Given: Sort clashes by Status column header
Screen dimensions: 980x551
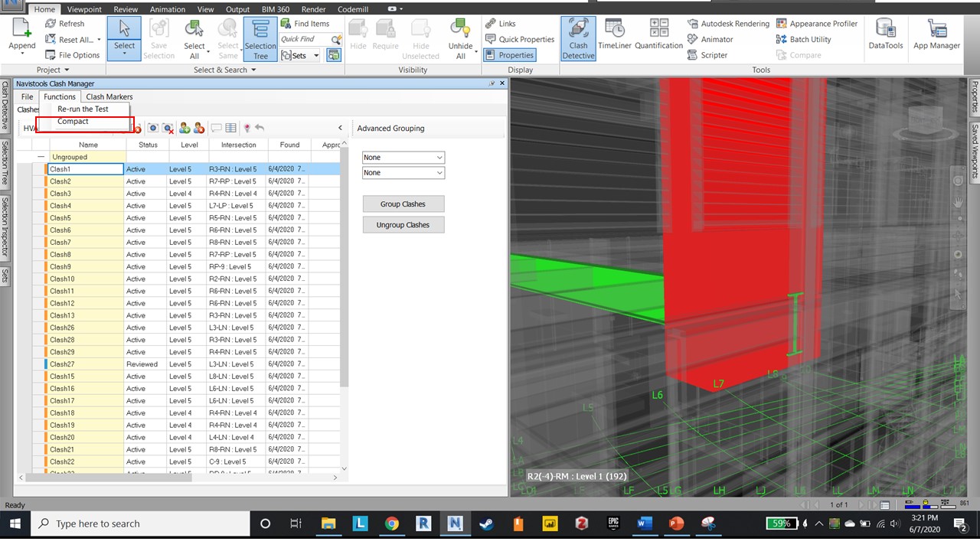Looking at the screenshot, I should coord(148,145).
